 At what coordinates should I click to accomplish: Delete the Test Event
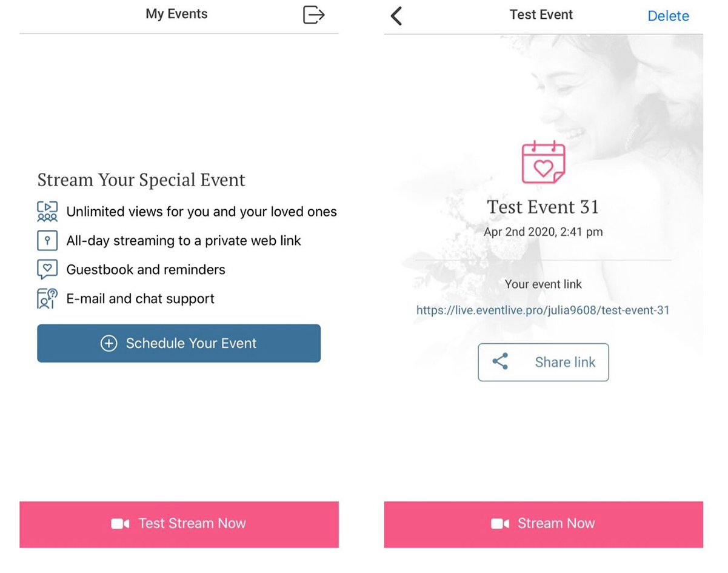coord(668,16)
